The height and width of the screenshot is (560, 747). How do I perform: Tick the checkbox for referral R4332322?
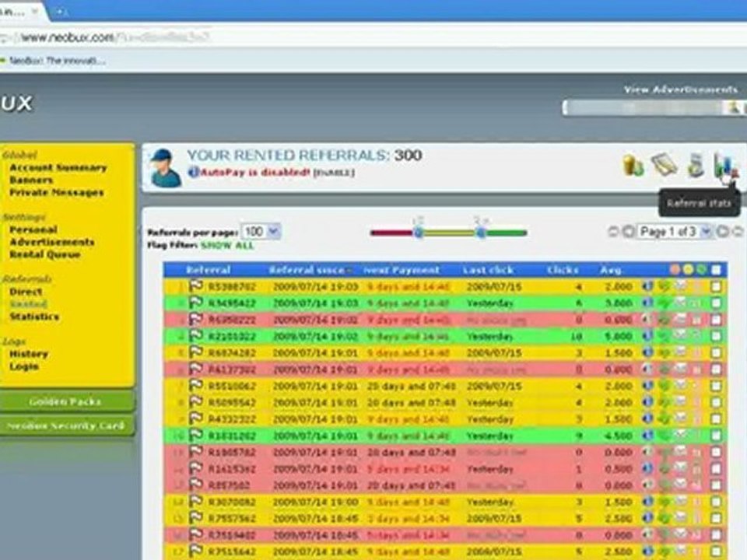point(716,419)
